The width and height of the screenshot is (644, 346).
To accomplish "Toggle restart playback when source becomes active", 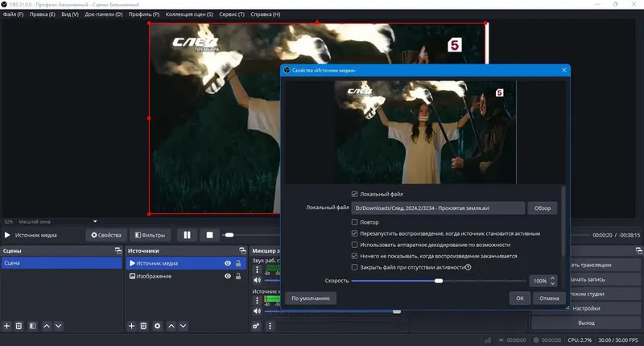I will (354, 233).
